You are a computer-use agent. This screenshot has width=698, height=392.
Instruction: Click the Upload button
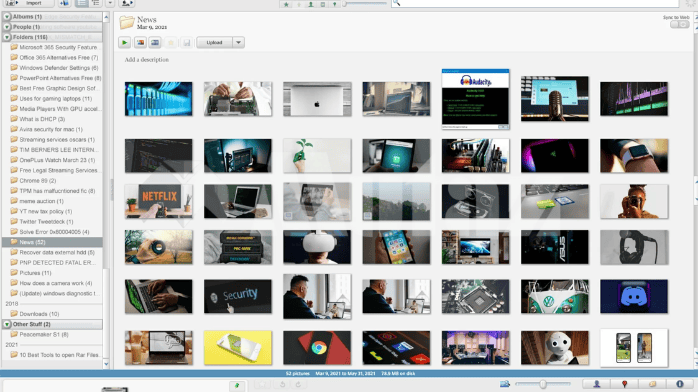coord(215,43)
